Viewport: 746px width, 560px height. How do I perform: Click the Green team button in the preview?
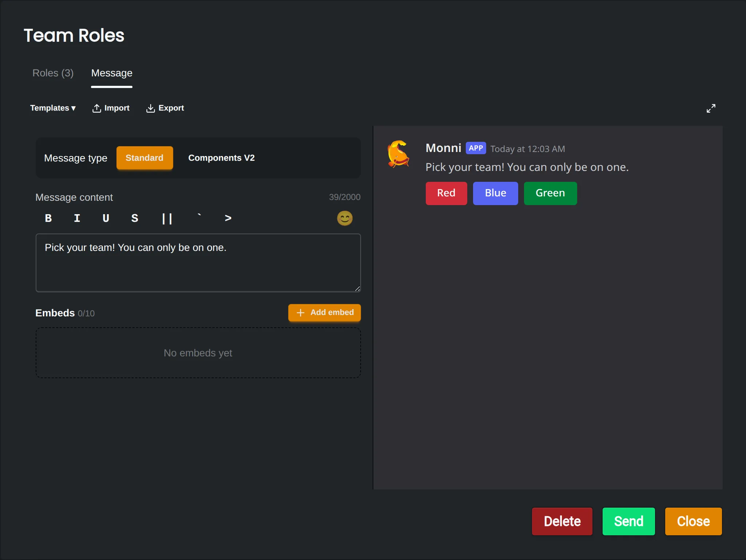[x=550, y=193]
